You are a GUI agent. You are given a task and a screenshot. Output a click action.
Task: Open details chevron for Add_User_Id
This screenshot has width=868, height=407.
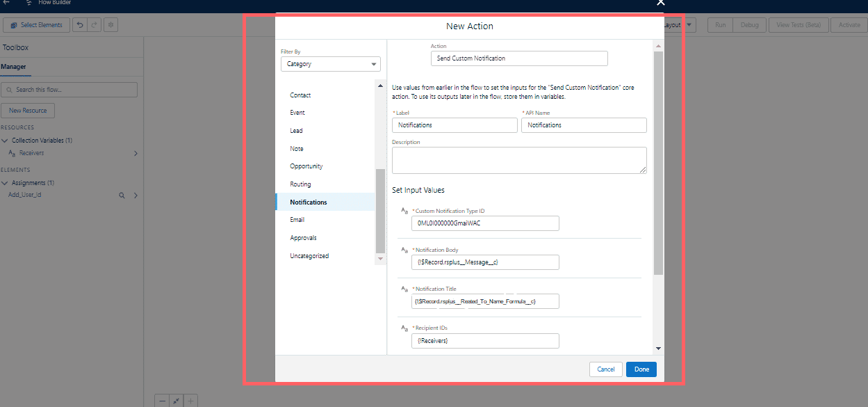pos(136,195)
